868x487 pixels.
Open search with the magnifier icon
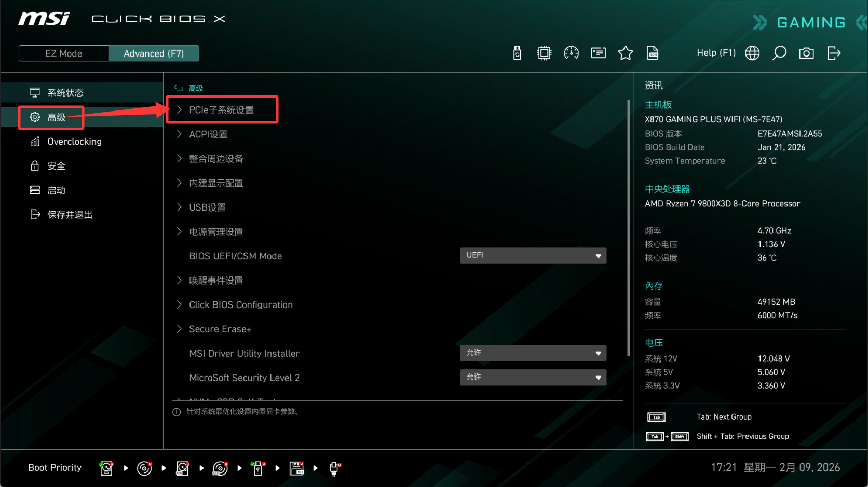(779, 53)
